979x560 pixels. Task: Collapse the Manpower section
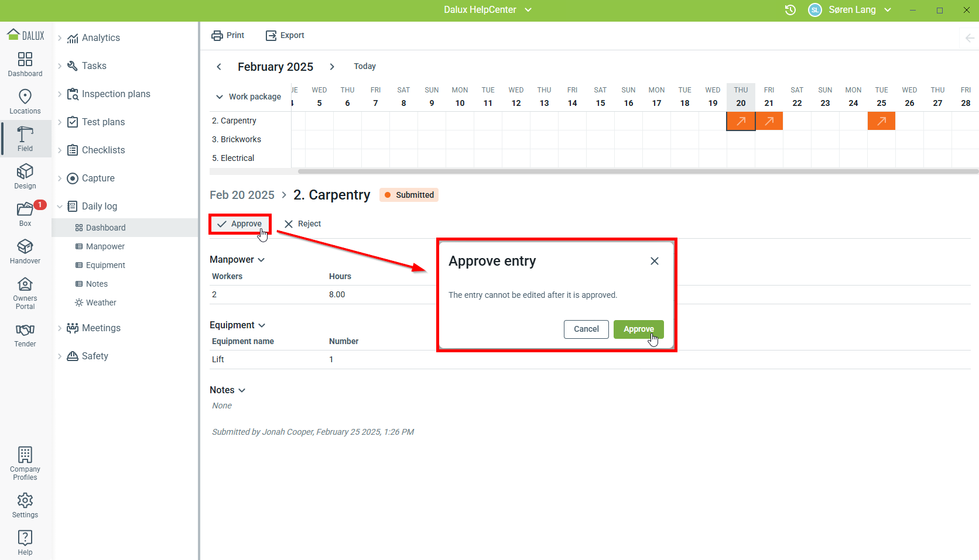coord(261,260)
